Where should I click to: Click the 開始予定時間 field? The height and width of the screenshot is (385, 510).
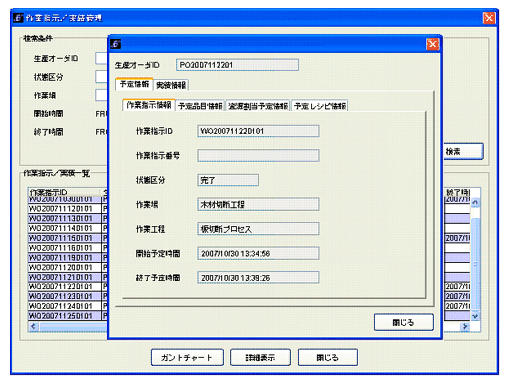tap(258, 253)
